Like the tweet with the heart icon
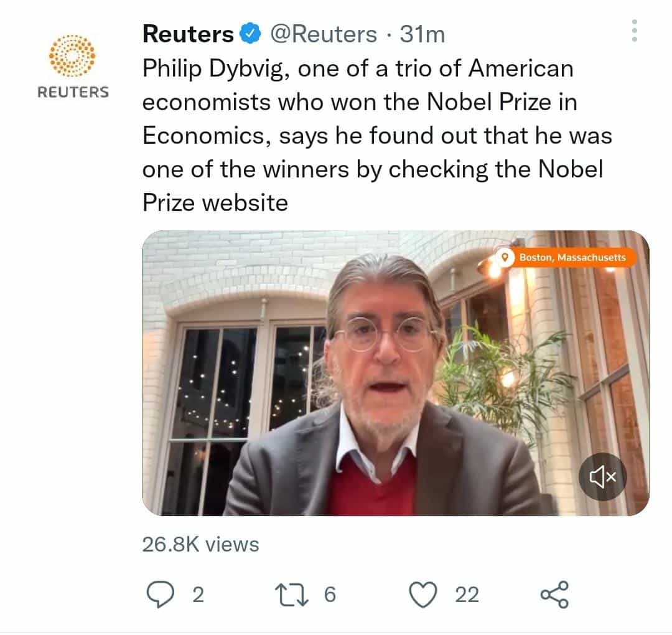672x635 pixels. [x=424, y=595]
